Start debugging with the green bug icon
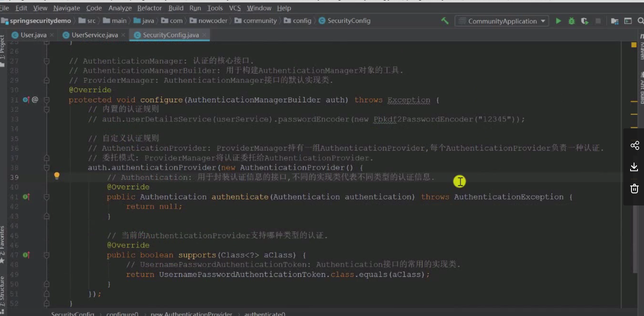The image size is (644, 316). point(572,21)
